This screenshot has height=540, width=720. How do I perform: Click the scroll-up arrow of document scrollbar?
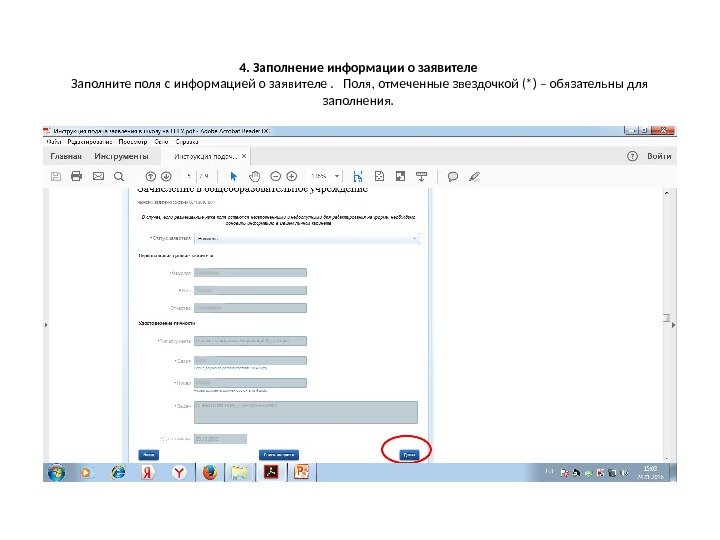tap(667, 193)
